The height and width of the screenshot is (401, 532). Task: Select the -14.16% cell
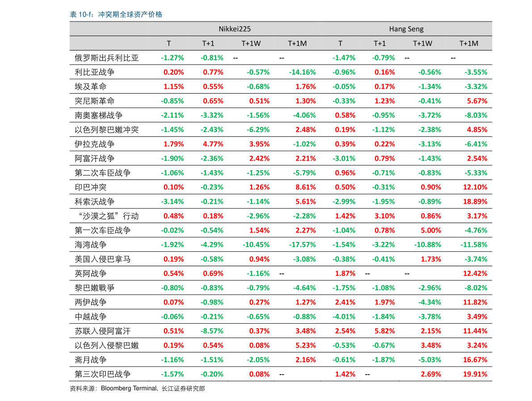pyautogui.click(x=302, y=72)
